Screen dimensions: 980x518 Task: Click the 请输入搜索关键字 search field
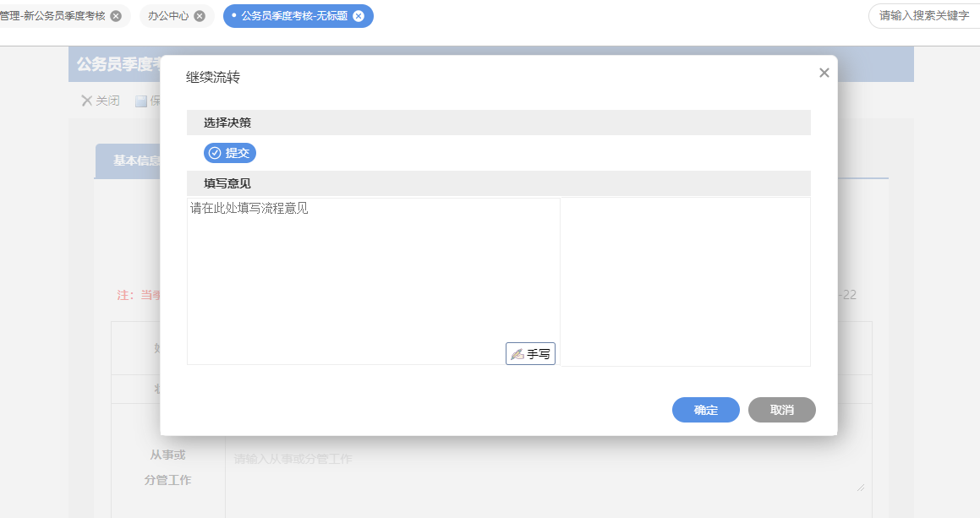[923, 16]
